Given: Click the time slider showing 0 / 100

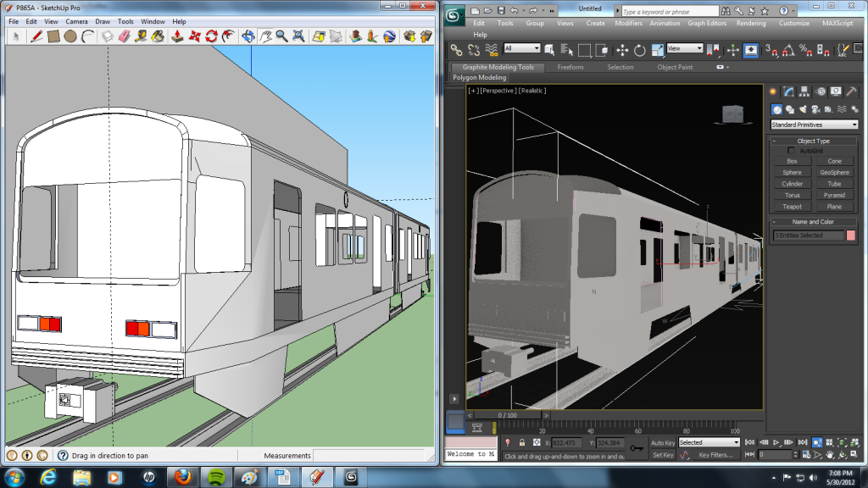Looking at the screenshot, I should click(507, 415).
